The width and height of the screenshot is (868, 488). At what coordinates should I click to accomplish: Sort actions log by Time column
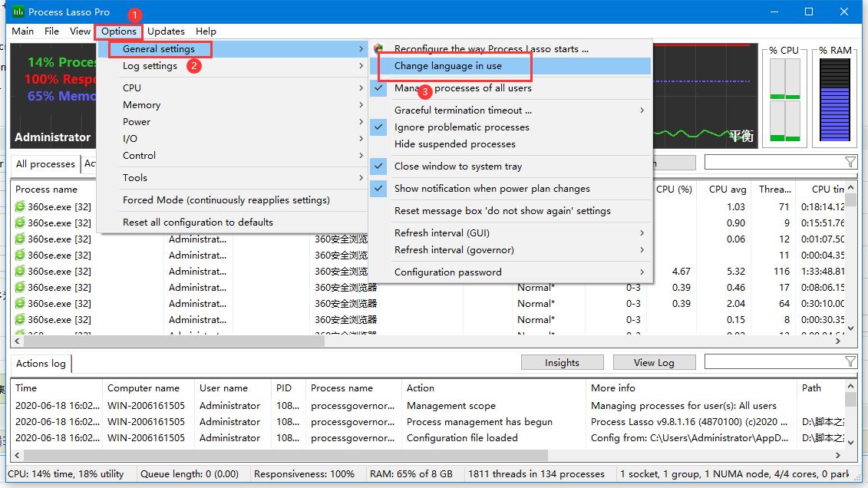(57, 387)
